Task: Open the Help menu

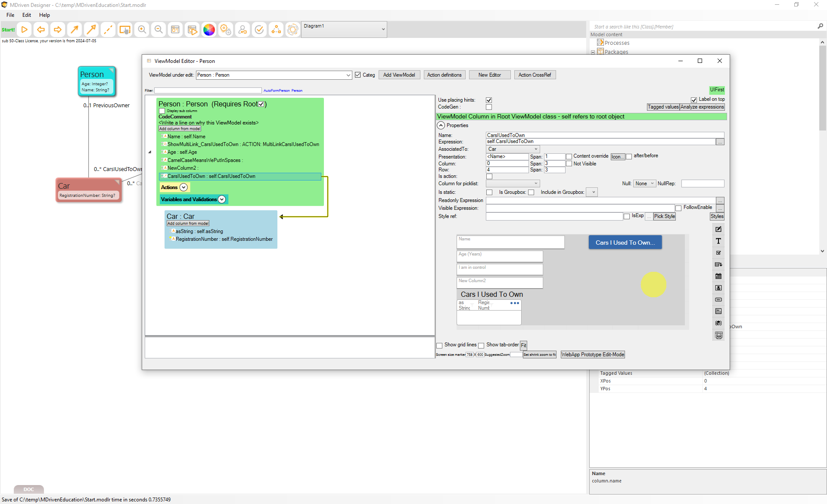Action: click(44, 15)
